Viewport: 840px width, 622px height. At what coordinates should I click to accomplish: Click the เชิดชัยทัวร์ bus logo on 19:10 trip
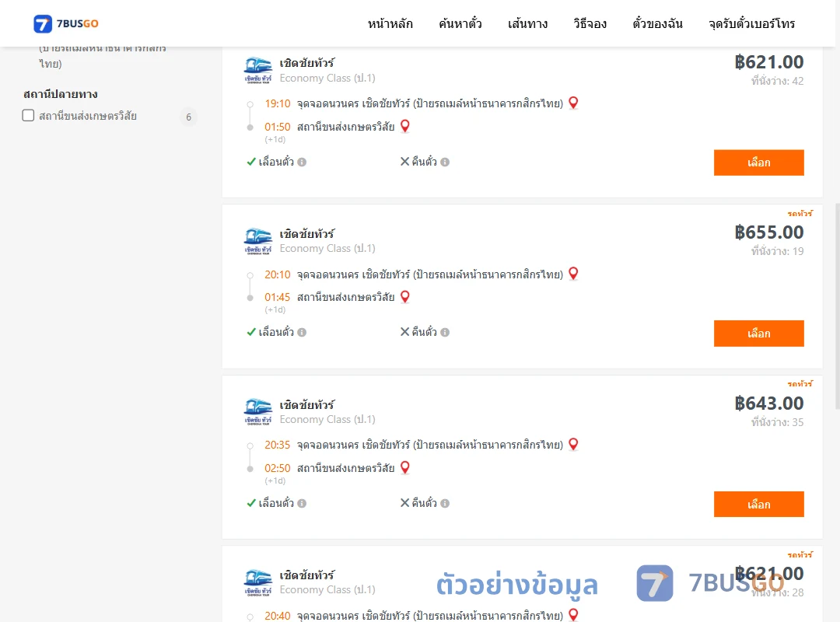pos(257,71)
